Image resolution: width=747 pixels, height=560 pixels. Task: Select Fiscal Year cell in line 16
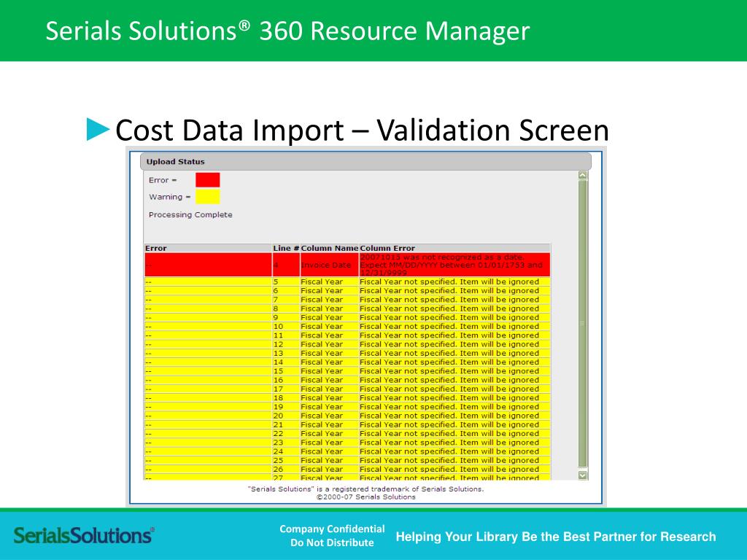[x=329, y=380]
